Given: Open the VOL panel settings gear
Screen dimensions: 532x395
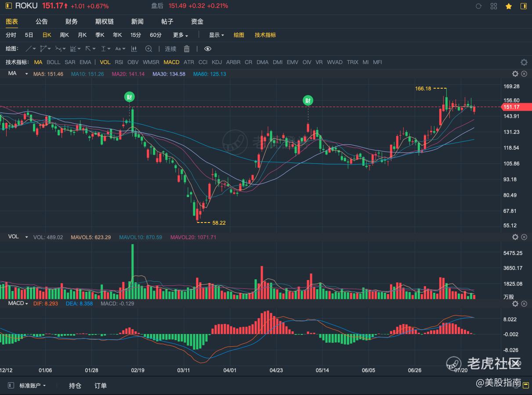Looking at the screenshot, I should tap(515, 237).
